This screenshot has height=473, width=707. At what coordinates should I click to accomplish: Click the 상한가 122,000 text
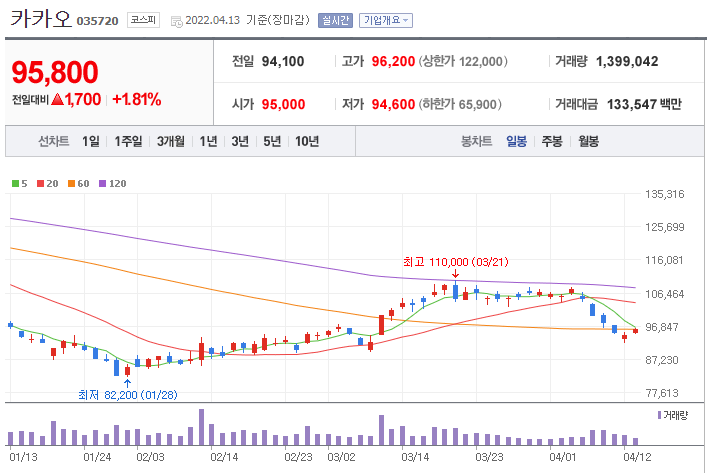pyautogui.click(x=463, y=61)
